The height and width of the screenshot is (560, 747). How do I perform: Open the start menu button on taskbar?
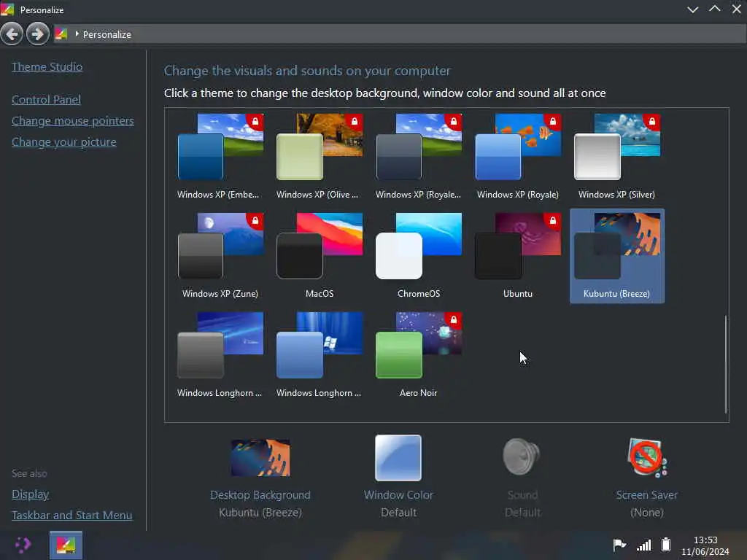click(22, 545)
